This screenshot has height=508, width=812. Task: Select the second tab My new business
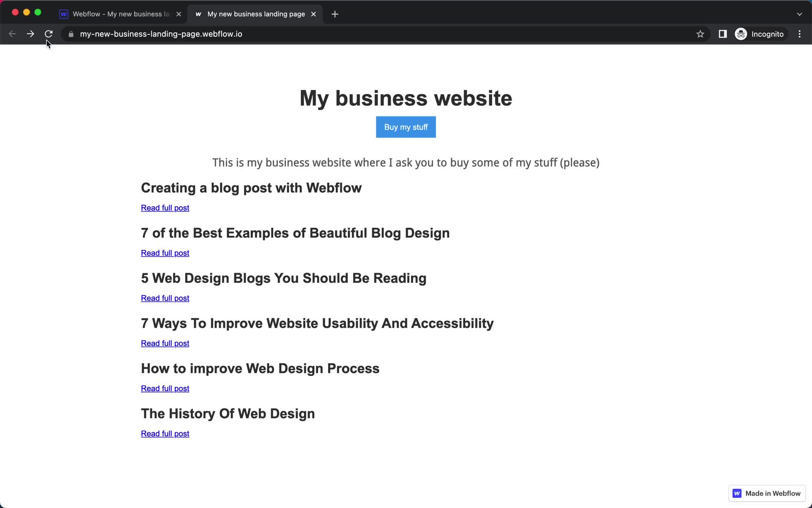256,14
